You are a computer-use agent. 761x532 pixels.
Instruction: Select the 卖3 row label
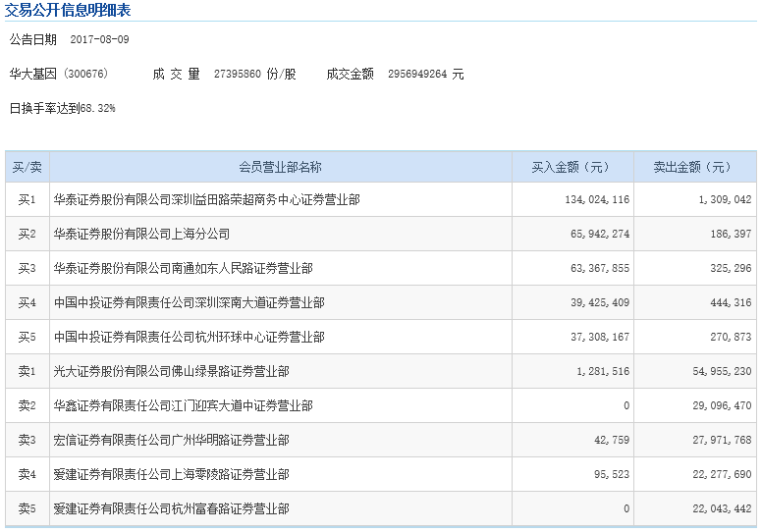[x=27, y=441]
